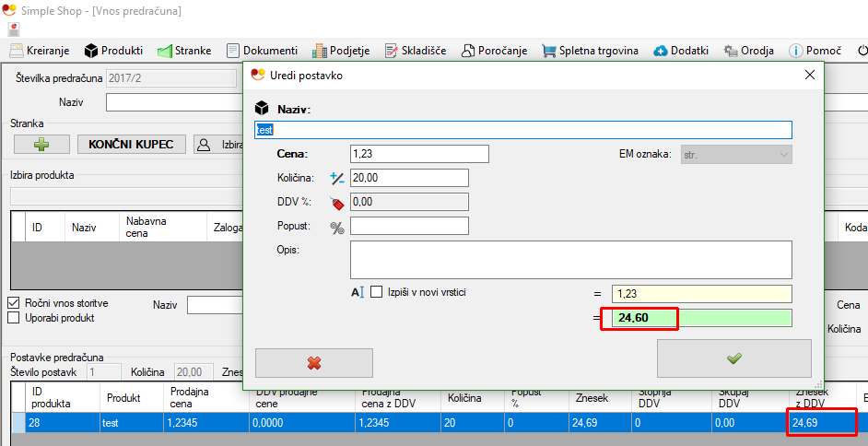868x446 pixels.
Task: Uncheck Ročni vnos storitve checkbox
Action: point(14,303)
